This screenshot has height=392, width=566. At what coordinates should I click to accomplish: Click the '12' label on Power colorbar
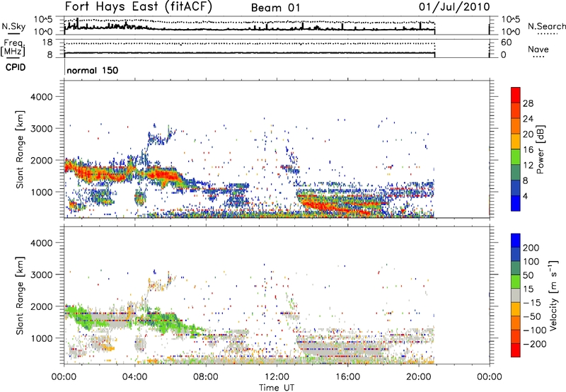click(528, 166)
